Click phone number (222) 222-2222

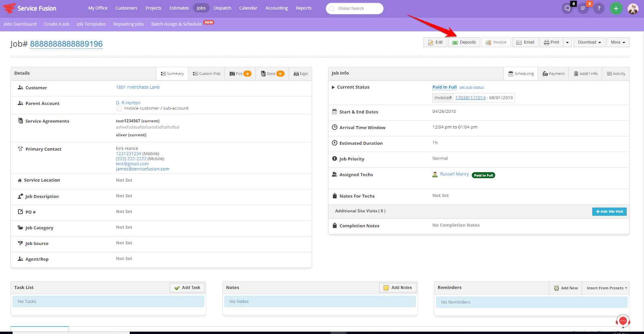131,159
